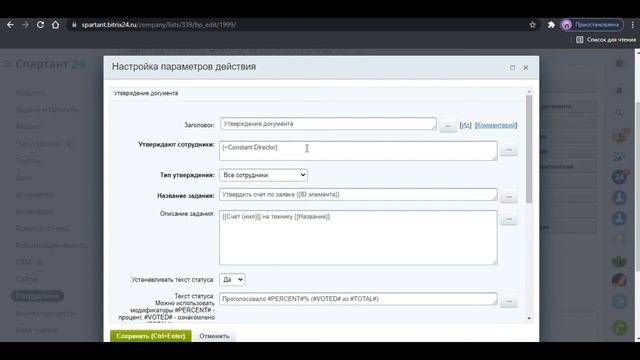Open the [Комментарий] link

tap(496, 125)
